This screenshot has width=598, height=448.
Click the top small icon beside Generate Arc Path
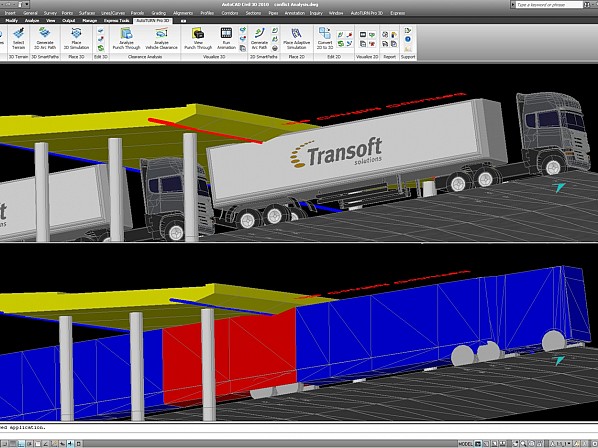click(x=275, y=30)
